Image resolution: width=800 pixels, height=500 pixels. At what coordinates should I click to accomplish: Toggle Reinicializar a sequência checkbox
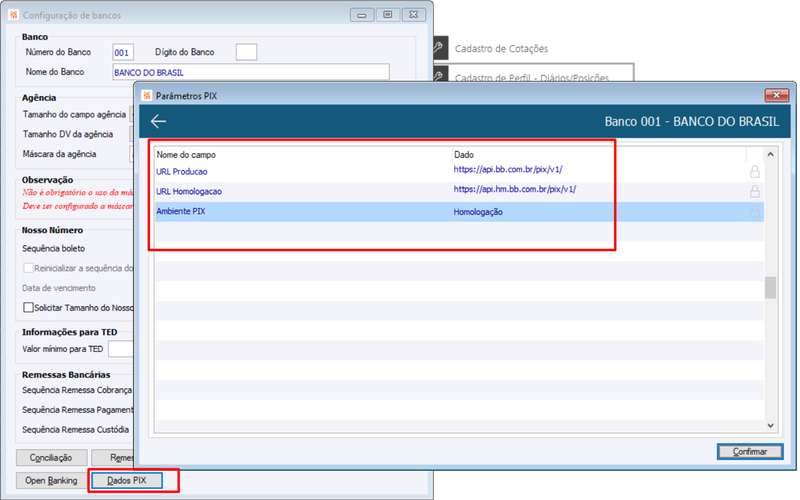29,268
